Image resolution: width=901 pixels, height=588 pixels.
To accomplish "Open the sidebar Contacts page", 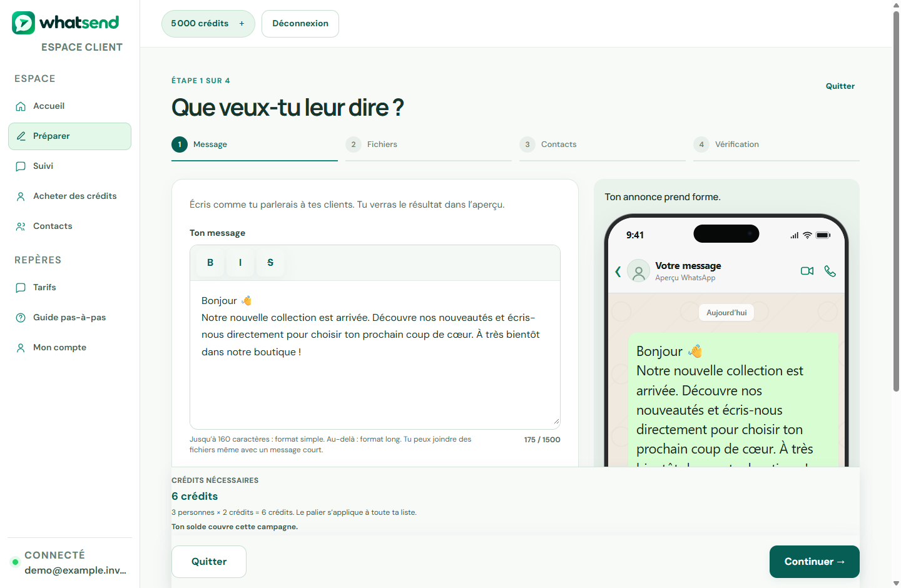I will click(x=69, y=226).
